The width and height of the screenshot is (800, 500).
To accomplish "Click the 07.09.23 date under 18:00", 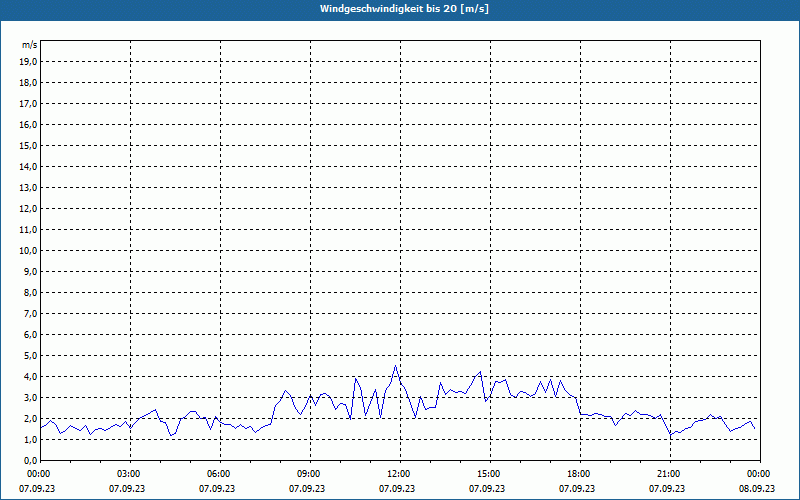I will click(577, 489).
